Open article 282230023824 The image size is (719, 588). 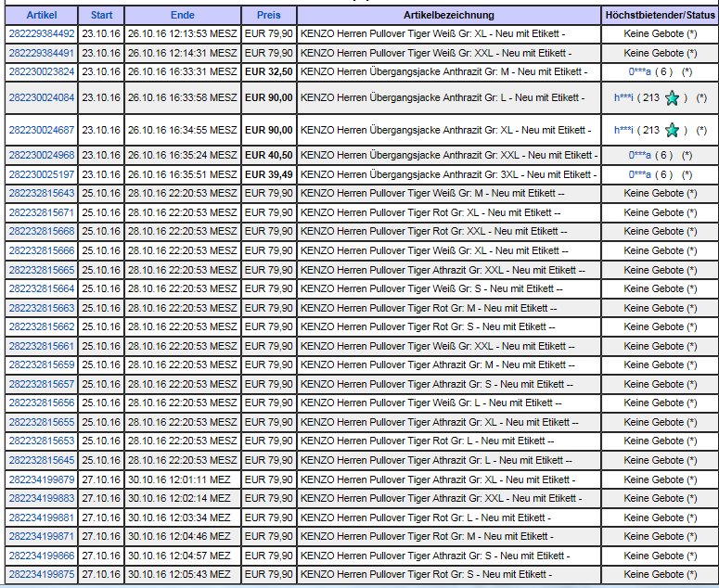41,72
